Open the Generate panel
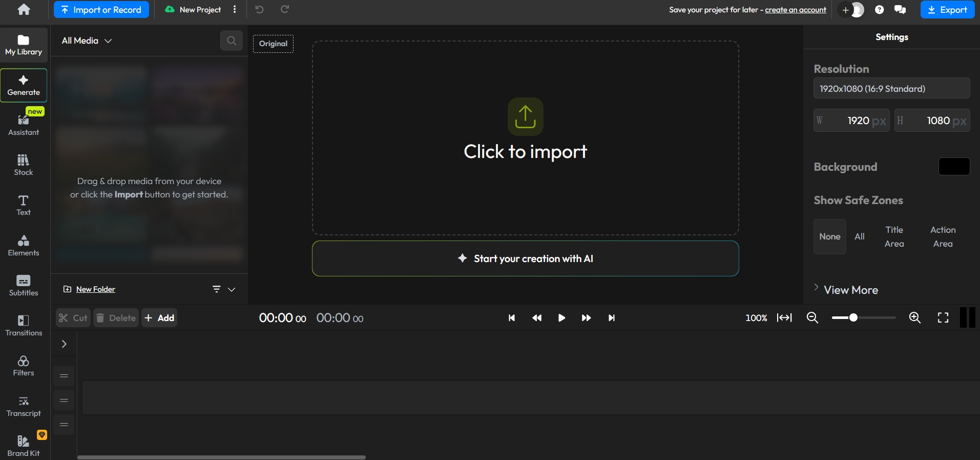 24,85
